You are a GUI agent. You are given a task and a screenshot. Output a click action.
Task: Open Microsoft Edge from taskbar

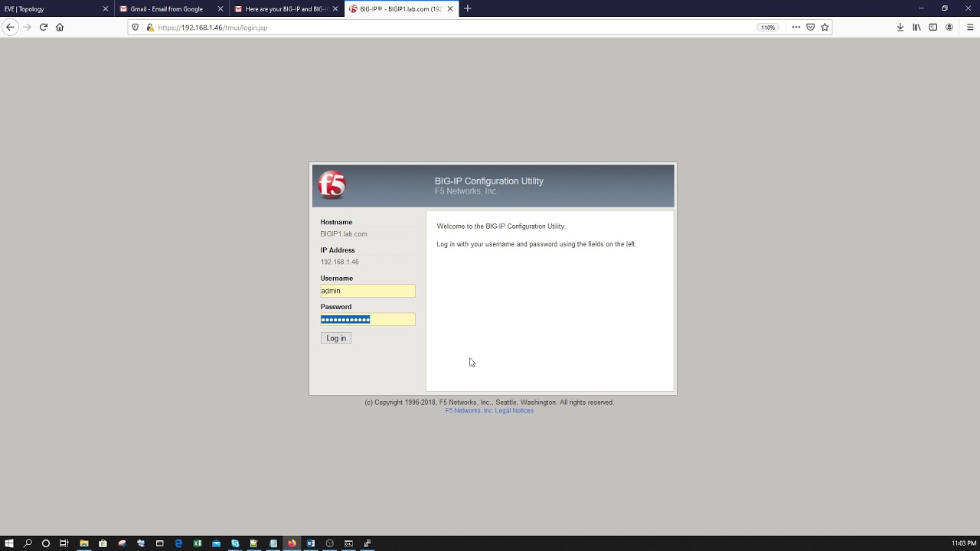point(178,543)
